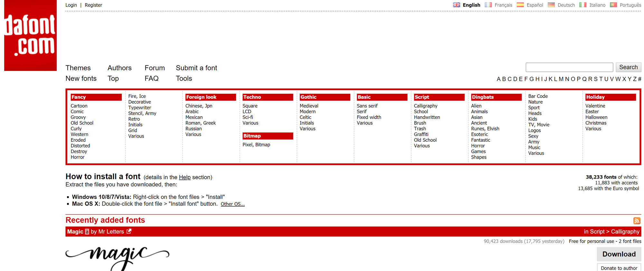Screen dimensions: 644x271
Task: Open the Basic category header
Action: (x=382, y=97)
